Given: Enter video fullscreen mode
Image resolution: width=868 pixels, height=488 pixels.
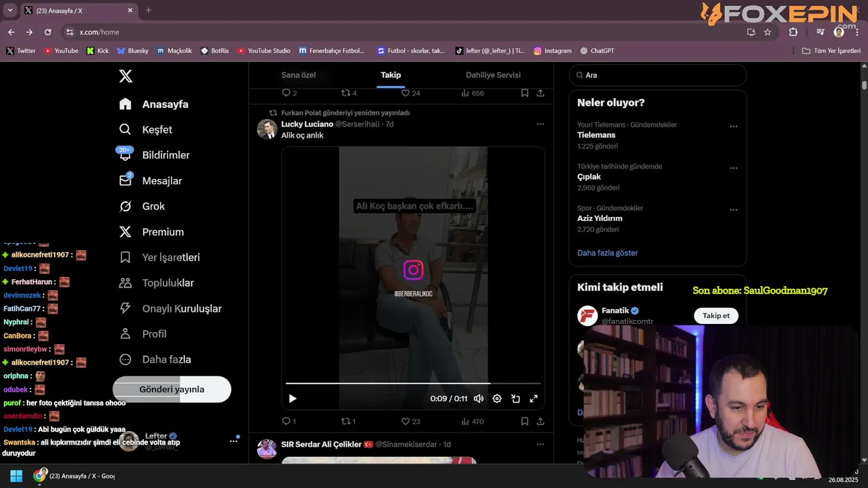Looking at the screenshot, I should [534, 399].
